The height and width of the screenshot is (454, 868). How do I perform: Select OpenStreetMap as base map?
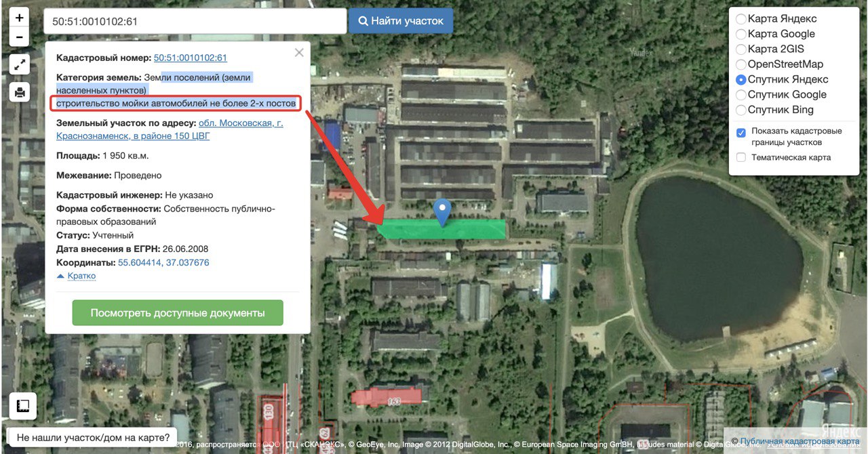741,64
